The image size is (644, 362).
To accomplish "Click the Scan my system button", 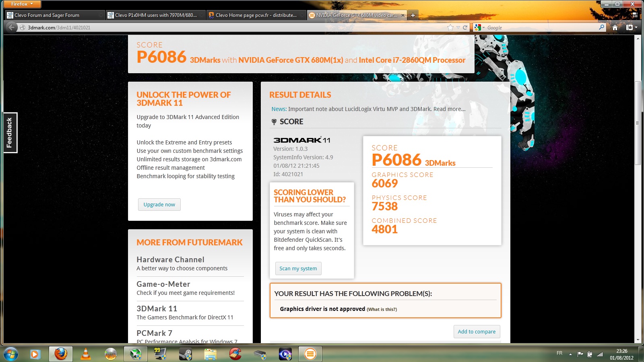I will (298, 268).
